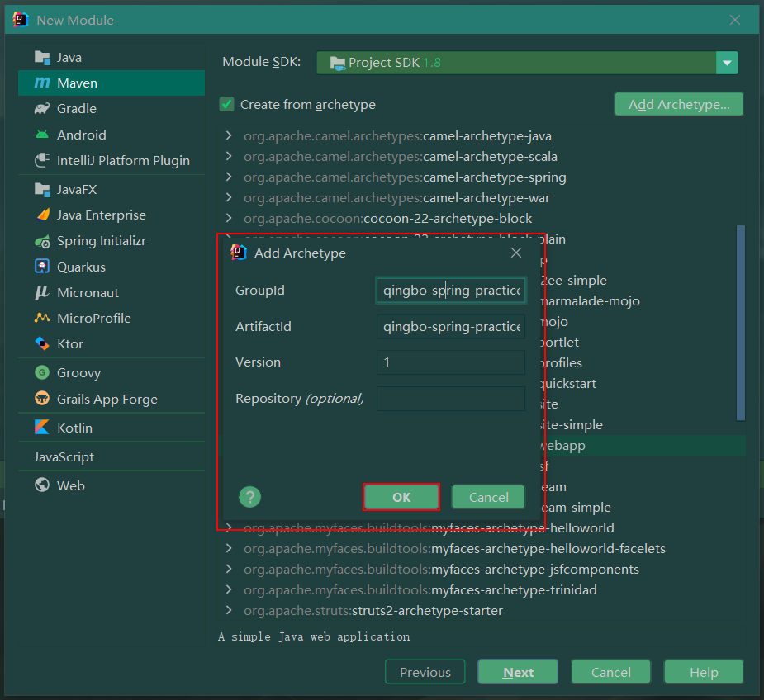Select the Quarkus framework icon
Viewport: 764px width, 700px height.
41,266
